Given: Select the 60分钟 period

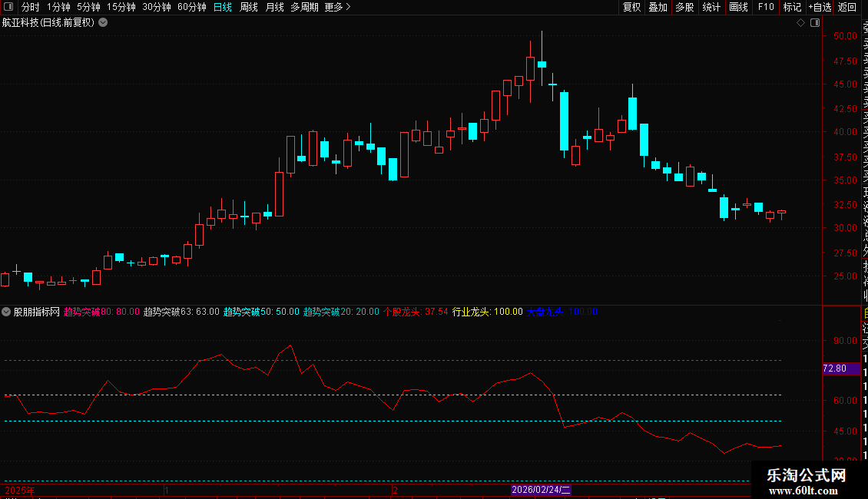Looking at the screenshot, I should pos(191,7).
